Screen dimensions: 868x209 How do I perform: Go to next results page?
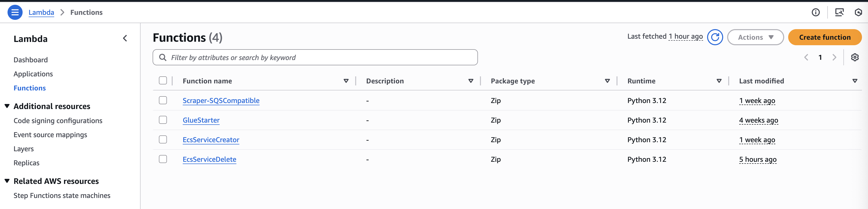coord(834,57)
